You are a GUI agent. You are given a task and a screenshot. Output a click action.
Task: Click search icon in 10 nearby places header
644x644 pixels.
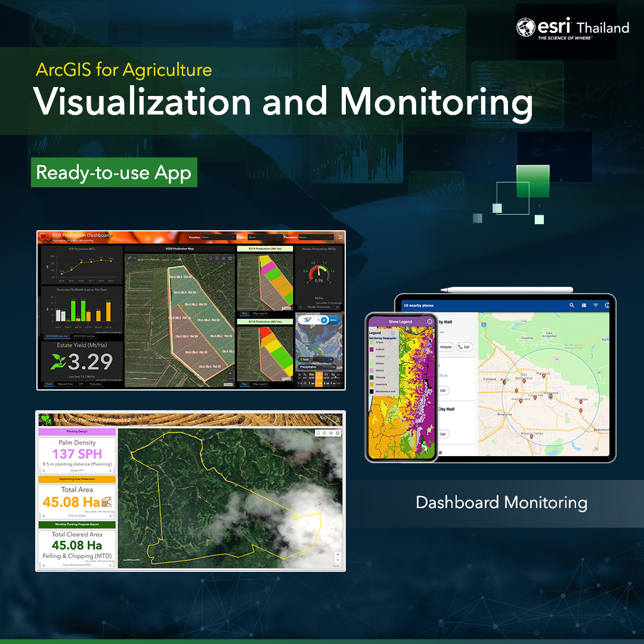point(572,305)
